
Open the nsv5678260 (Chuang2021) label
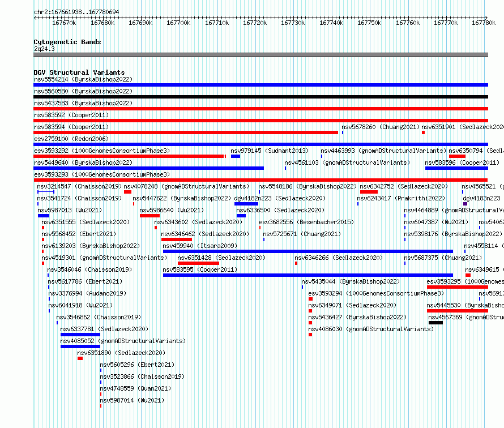(x=381, y=127)
